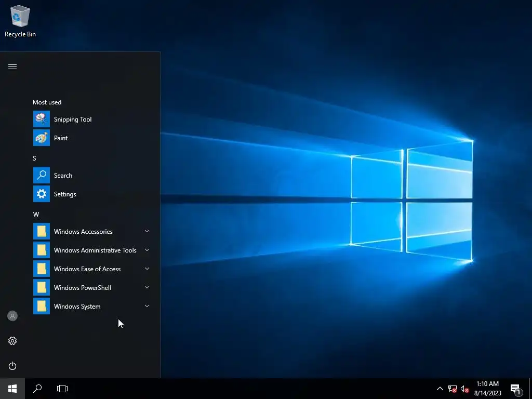Click the Search app magnifier icon
Image resolution: width=532 pixels, height=399 pixels.
pos(42,175)
